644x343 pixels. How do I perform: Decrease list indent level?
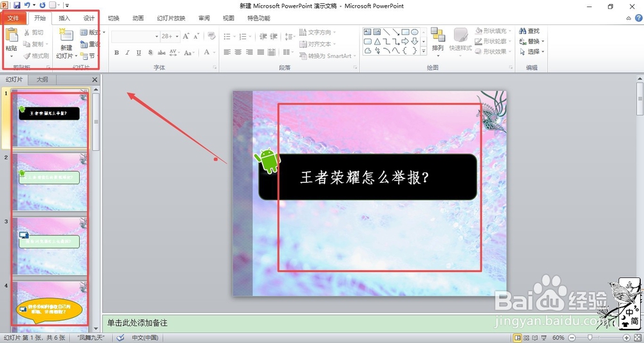click(263, 37)
